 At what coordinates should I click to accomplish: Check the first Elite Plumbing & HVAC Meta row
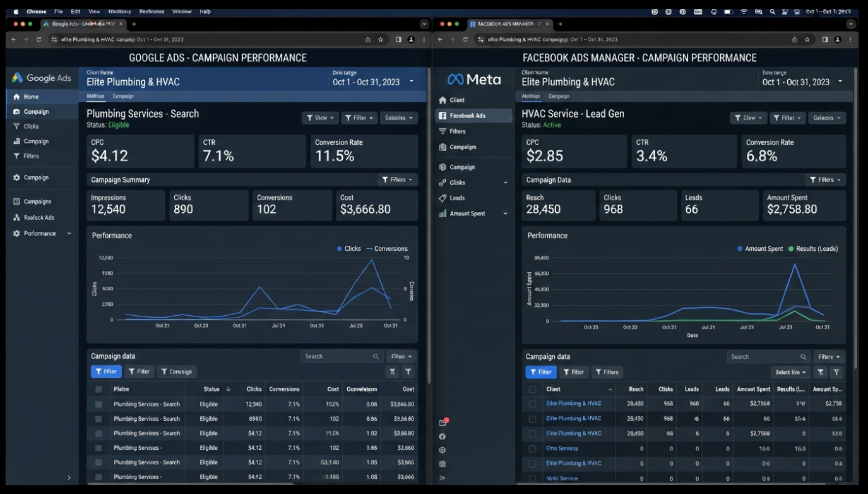[x=533, y=404]
